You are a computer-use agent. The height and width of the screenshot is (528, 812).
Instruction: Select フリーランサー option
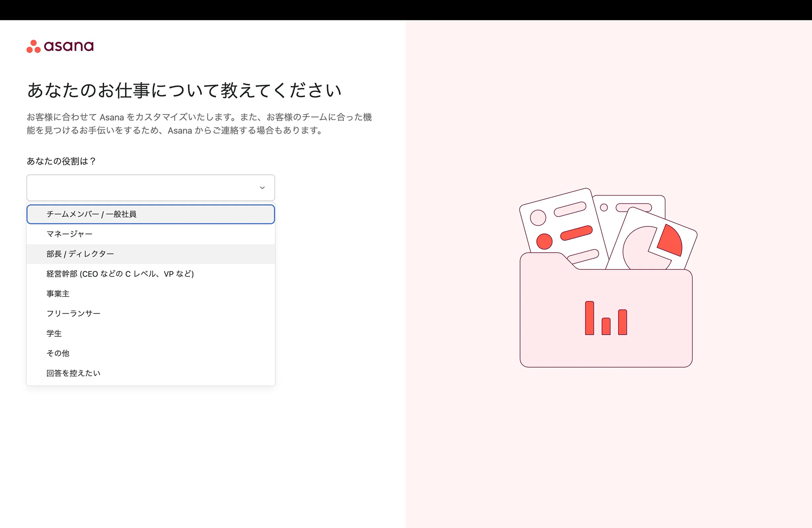pyautogui.click(x=151, y=313)
